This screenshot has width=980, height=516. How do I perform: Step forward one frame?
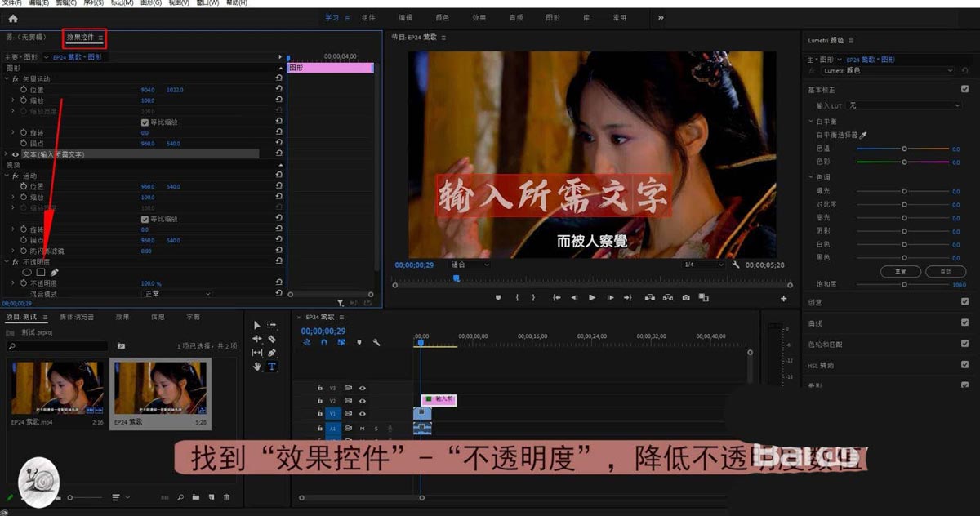click(x=611, y=298)
